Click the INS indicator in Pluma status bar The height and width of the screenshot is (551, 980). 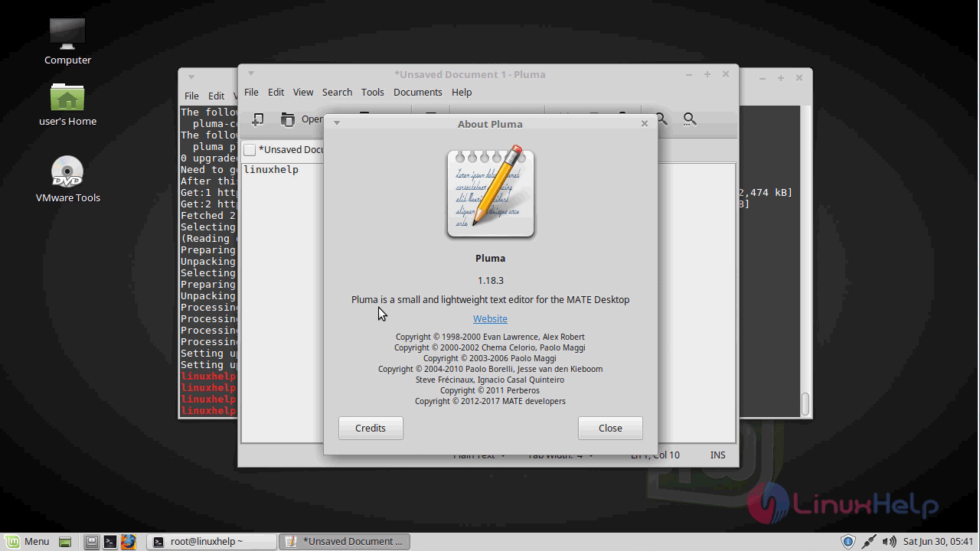pos(717,455)
